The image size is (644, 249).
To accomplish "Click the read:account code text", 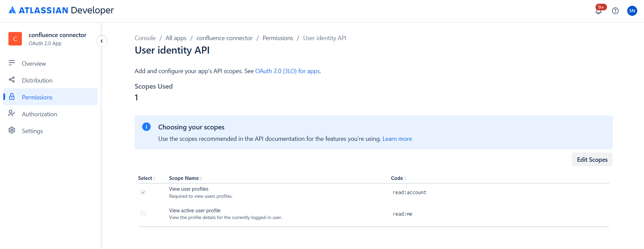I will click(x=409, y=192).
